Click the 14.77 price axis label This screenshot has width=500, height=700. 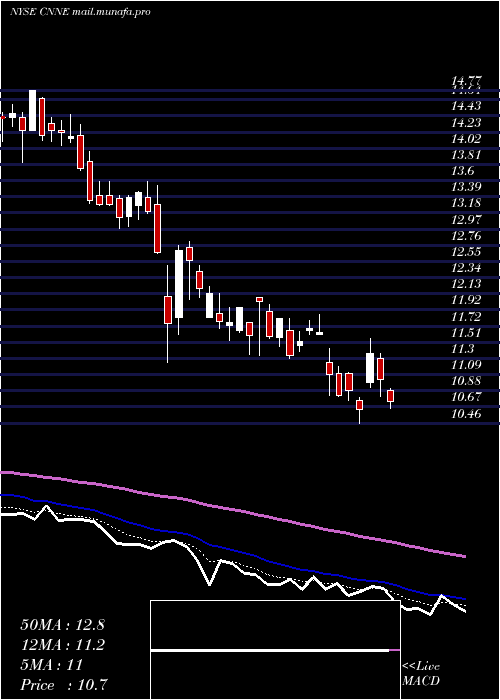pos(466,81)
